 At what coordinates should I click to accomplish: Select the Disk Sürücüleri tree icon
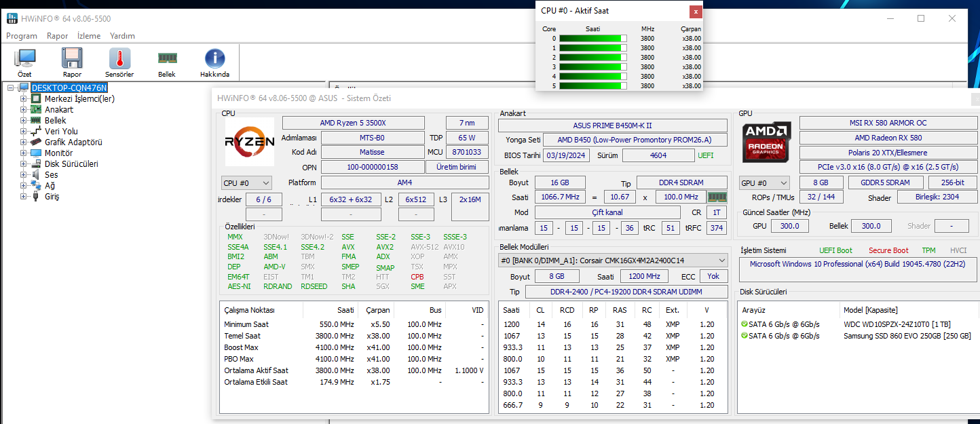tap(36, 163)
